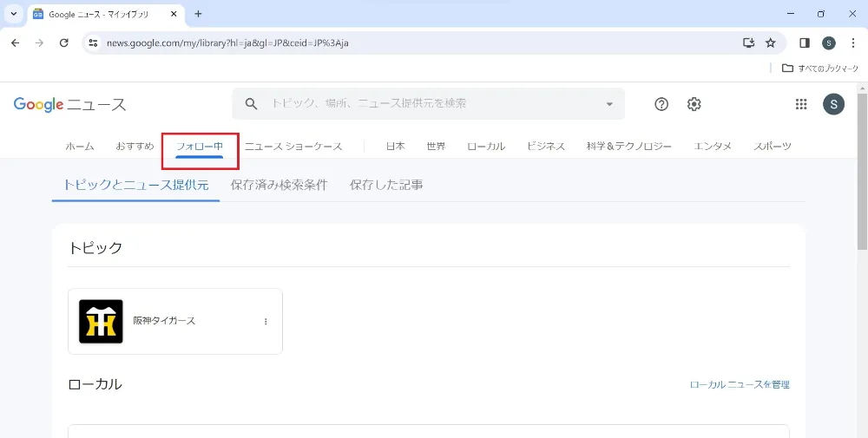Go to the ホーム tab
Screen dimensions: 868x438
[80, 147]
